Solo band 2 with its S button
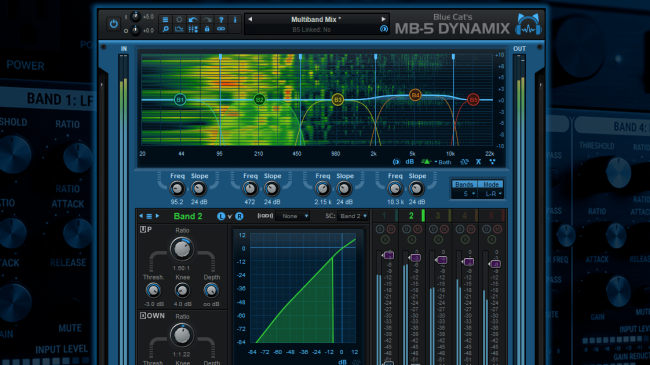This screenshot has width=650, height=365. (x=411, y=239)
